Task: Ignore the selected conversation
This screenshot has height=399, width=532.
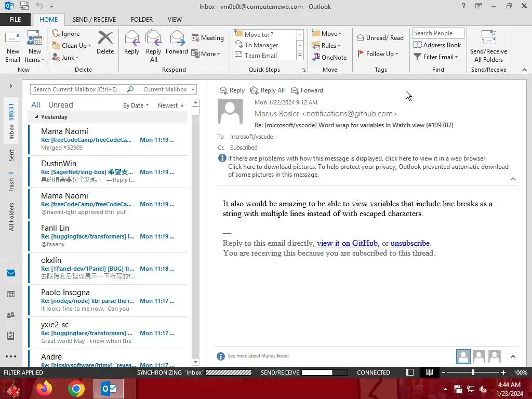Action: tap(66, 34)
